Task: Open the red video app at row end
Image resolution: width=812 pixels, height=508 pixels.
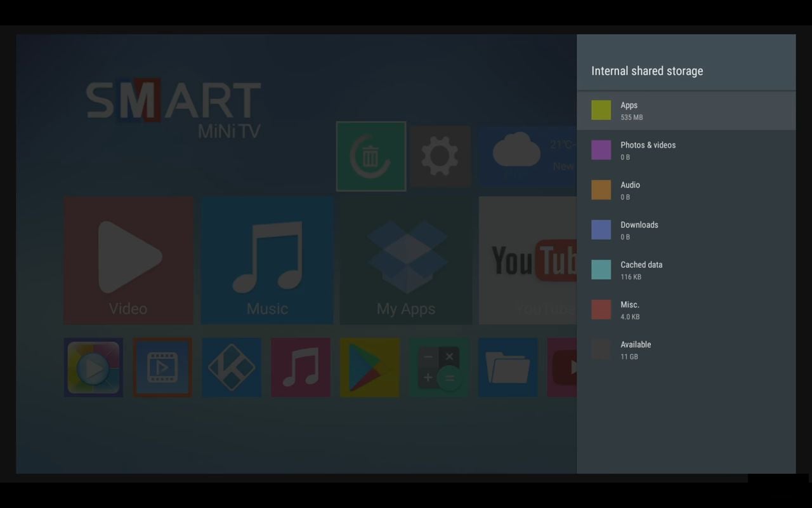Action: point(570,367)
